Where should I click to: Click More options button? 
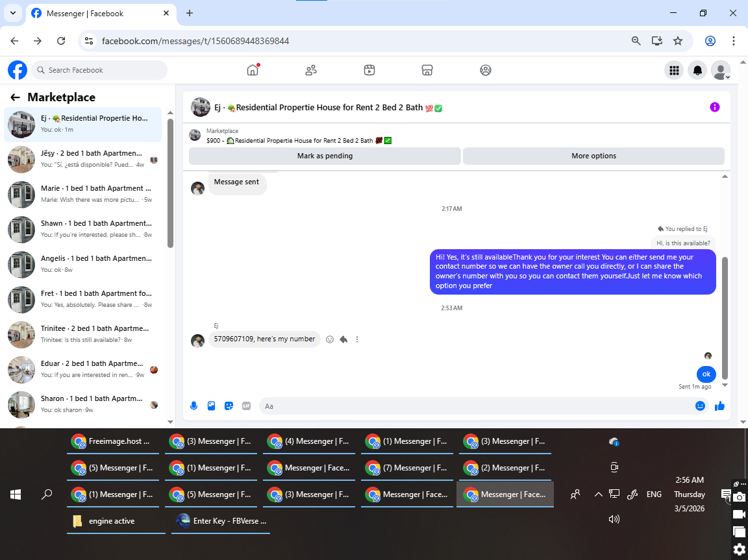pos(594,156)
